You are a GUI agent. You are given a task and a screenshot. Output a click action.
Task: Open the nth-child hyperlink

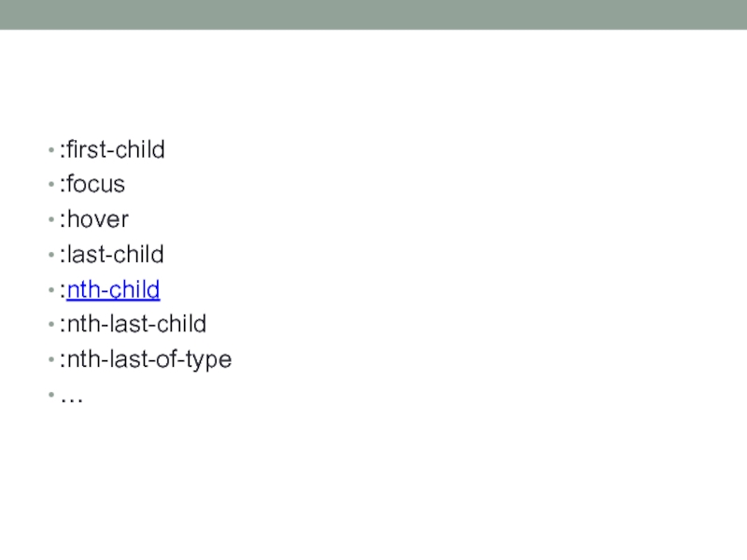tap(113, 290)
